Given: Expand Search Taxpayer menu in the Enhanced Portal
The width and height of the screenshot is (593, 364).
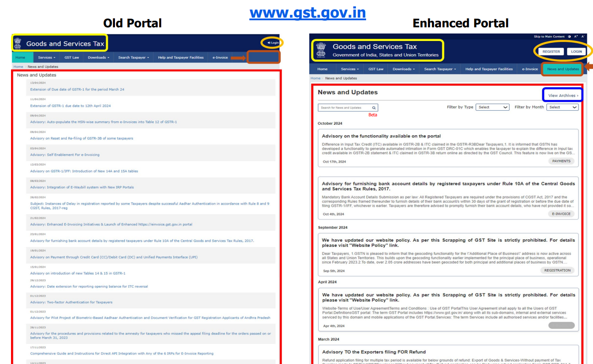Looking at the screenshot, I should click(440, 69).
